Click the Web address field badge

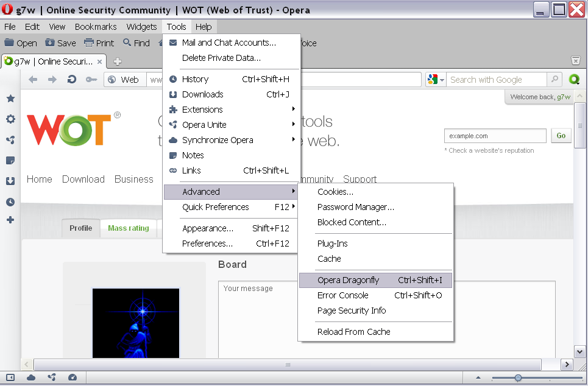(125, 79)
